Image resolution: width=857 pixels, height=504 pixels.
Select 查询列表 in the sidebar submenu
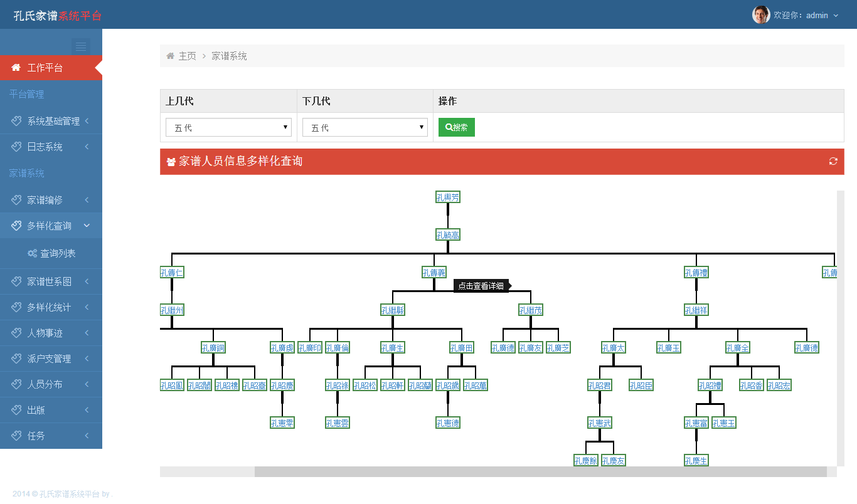click(x=58, y=253)
